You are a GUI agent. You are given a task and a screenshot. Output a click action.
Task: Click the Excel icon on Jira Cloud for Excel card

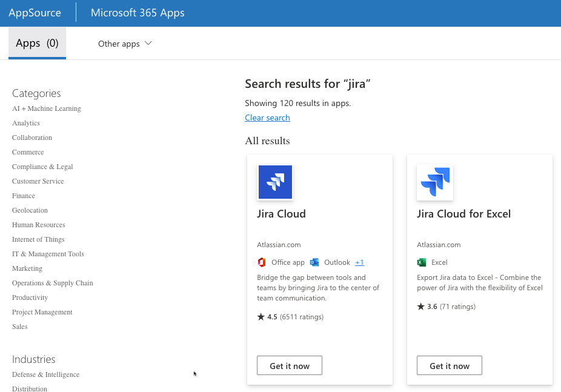coord(422,262)
